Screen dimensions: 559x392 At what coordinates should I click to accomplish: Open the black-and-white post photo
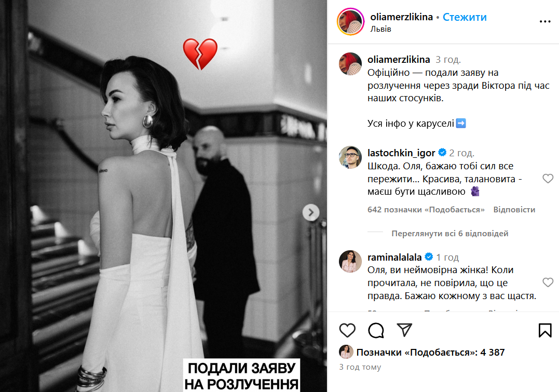pos(163,196)
